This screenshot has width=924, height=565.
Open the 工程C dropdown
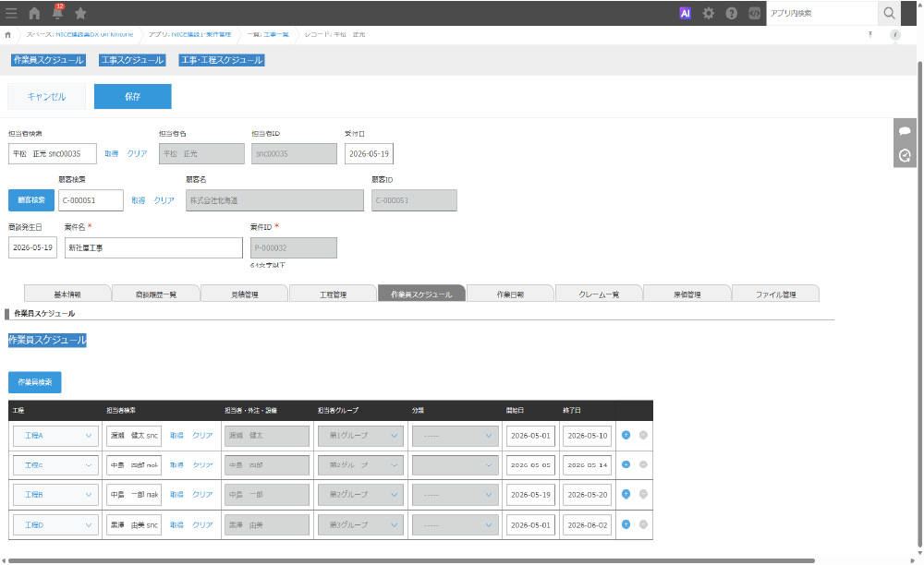[x=55, y=465]
